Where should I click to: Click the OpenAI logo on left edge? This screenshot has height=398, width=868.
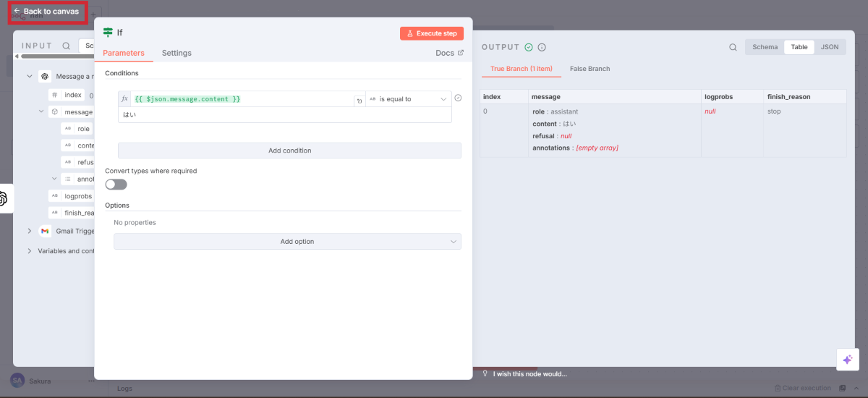tap(3, 199)
